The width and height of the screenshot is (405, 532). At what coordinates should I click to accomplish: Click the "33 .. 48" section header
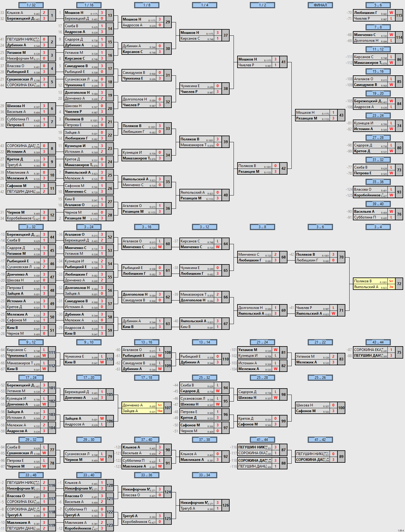tap(31, 475)
